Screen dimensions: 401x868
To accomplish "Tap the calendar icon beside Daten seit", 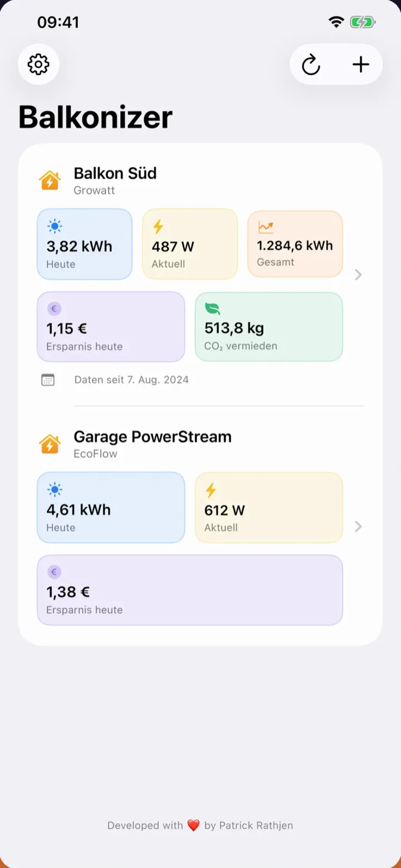I will pyautogui.click(x=48, y=380).
